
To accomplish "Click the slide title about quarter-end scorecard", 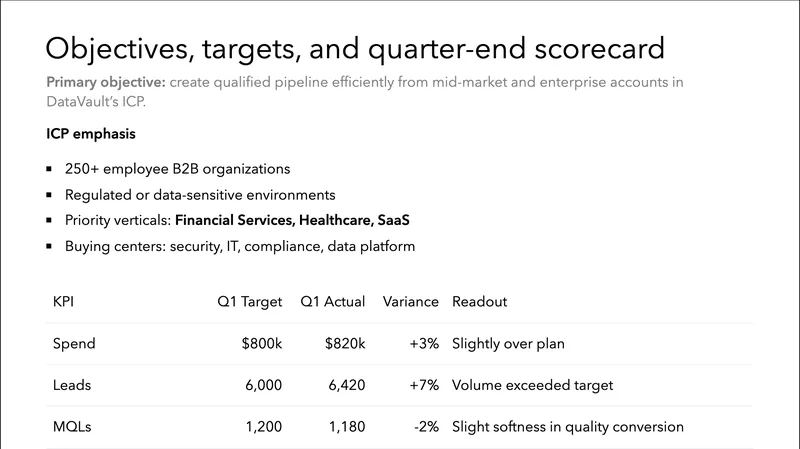I will 356,48.
